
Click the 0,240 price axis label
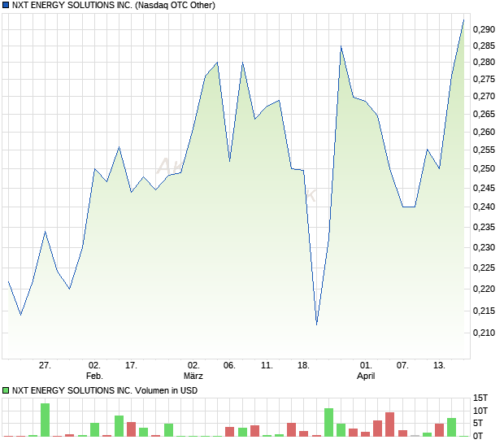(484, 207)
